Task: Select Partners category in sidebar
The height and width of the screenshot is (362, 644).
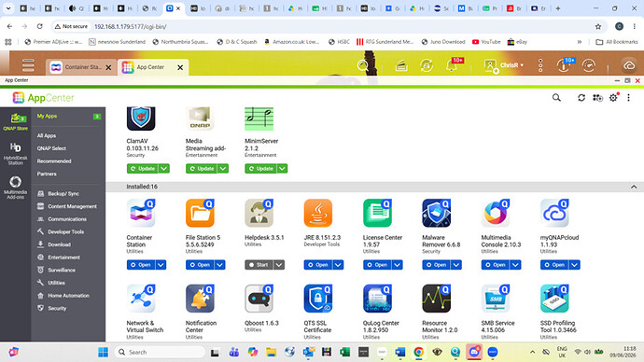Action: point(47,174)
